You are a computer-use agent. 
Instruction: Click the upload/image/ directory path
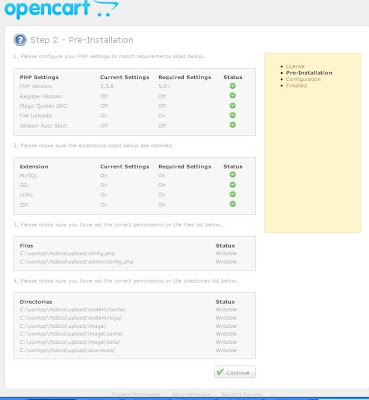(63, 326)
